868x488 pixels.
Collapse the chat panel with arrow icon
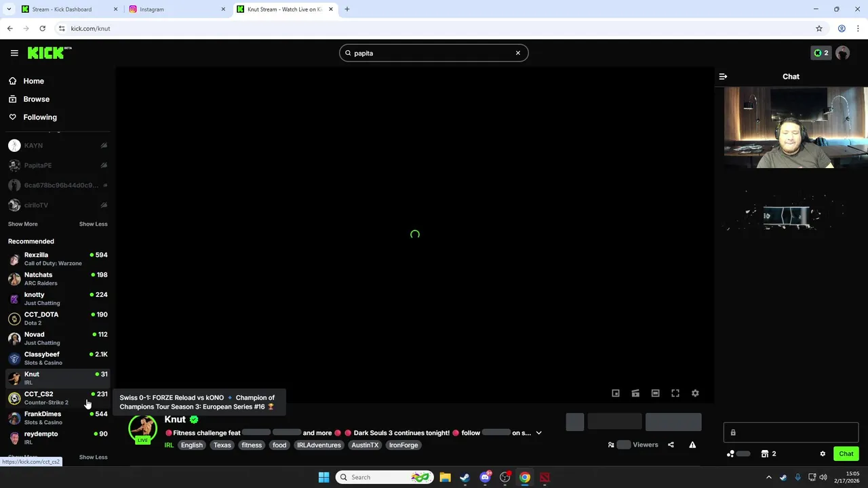[723, 77]
